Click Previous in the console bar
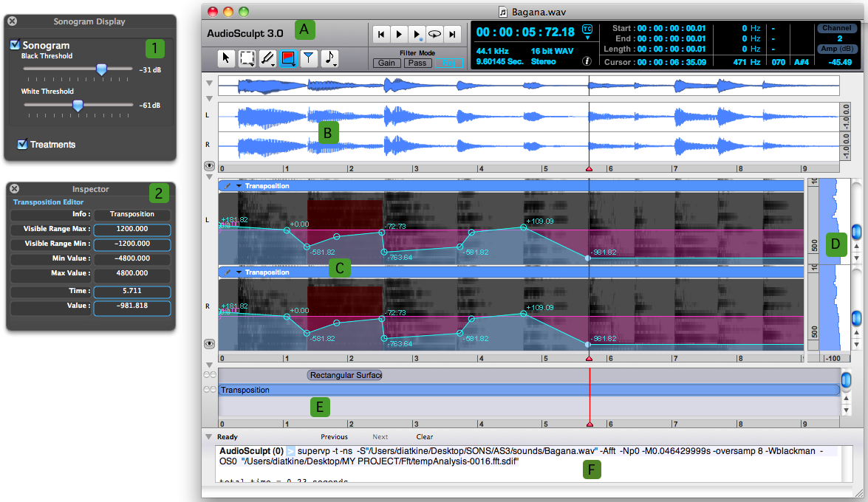868x502 pixels. tap(334, 437)
